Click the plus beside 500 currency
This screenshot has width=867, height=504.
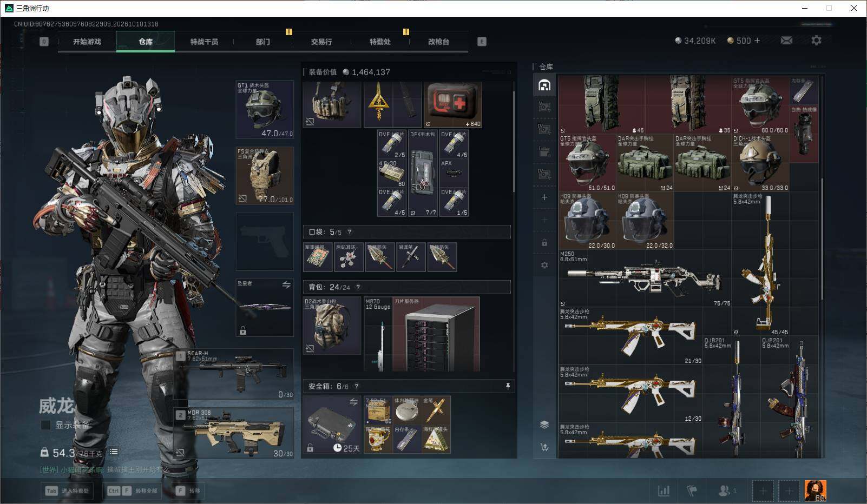pos(757,41)
